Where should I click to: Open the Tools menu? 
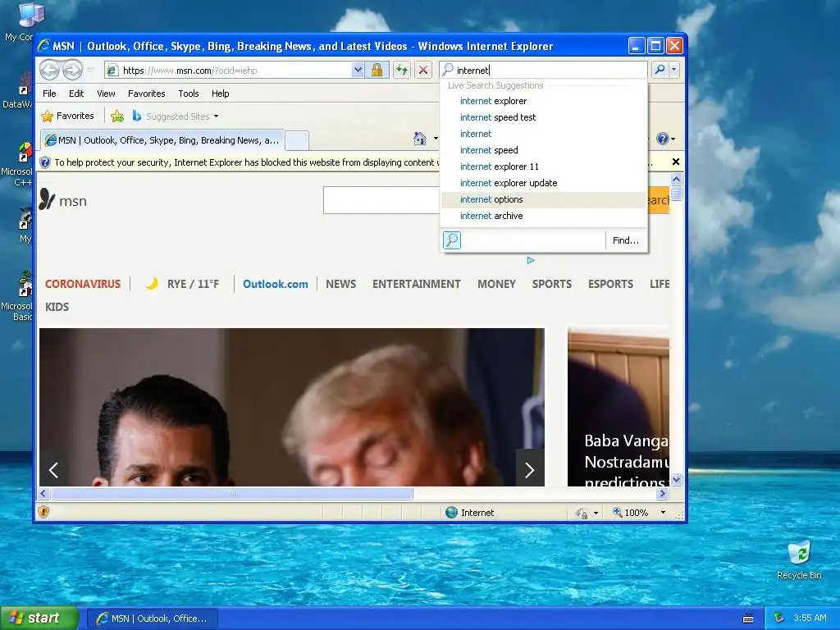(189, 94)
